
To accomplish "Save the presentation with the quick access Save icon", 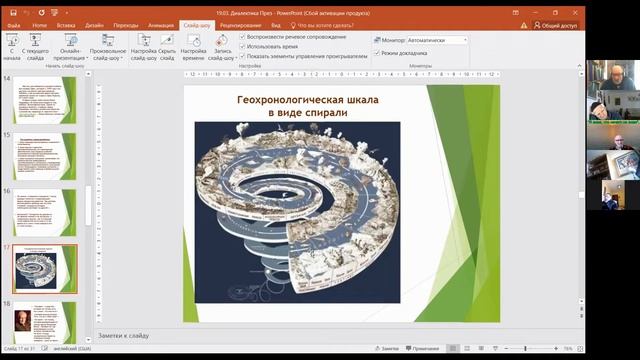I will 13,13.
